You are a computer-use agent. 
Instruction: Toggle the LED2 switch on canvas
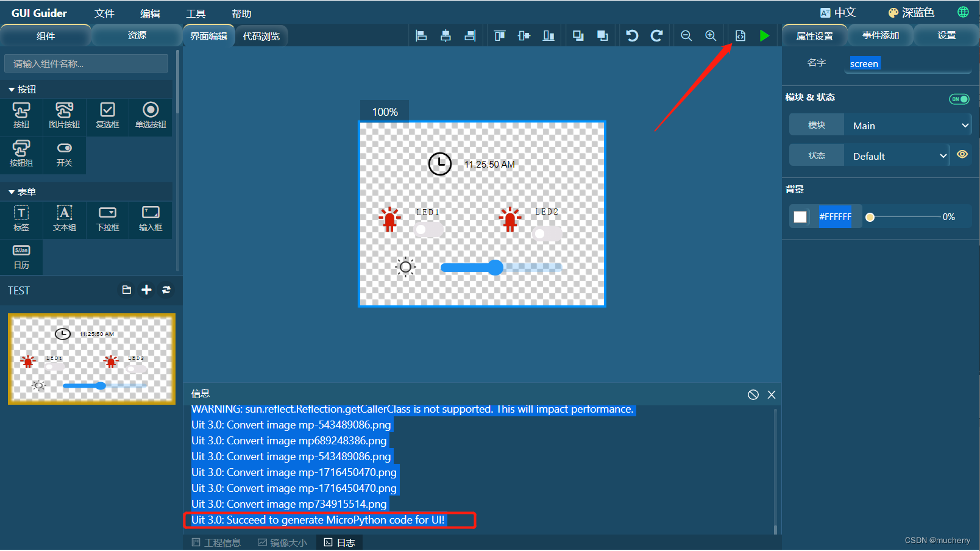[x=547, y=233]
